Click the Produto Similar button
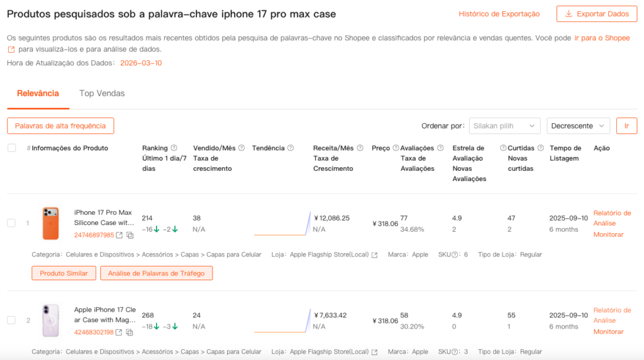This screenshot has height=360, width=644. click(x=64, y=273)
